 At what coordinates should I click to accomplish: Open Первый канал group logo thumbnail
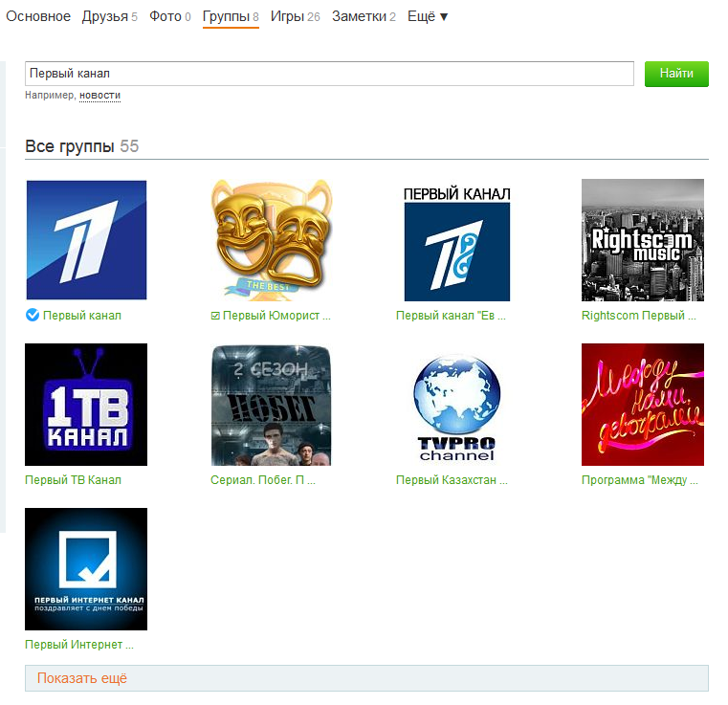(86, 240)
